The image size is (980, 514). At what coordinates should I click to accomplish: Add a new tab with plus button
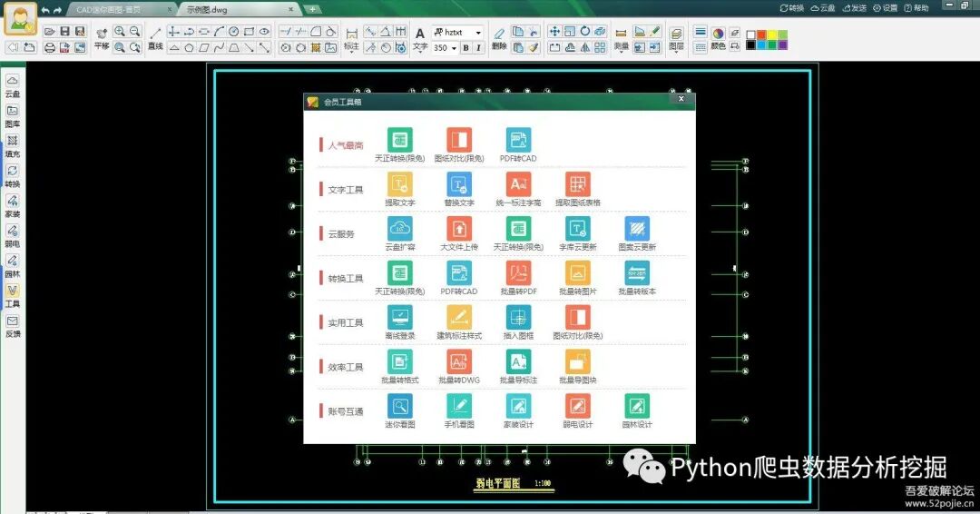click(x=312, y=9)
